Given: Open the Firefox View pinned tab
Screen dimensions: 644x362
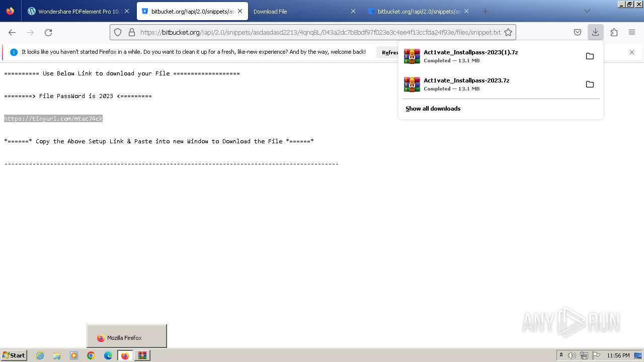Looking at the screenshot, I should point(10,11).
